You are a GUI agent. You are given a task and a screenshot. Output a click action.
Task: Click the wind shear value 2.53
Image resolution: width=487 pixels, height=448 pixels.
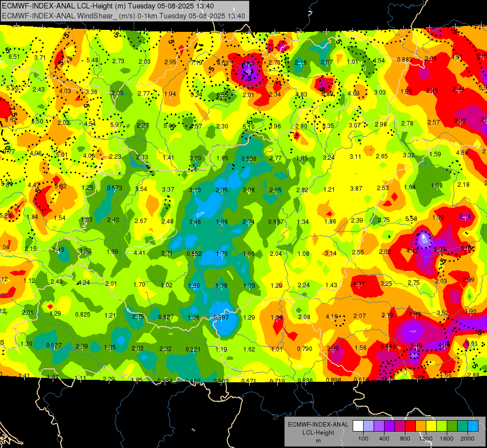[x=383, y=188]
